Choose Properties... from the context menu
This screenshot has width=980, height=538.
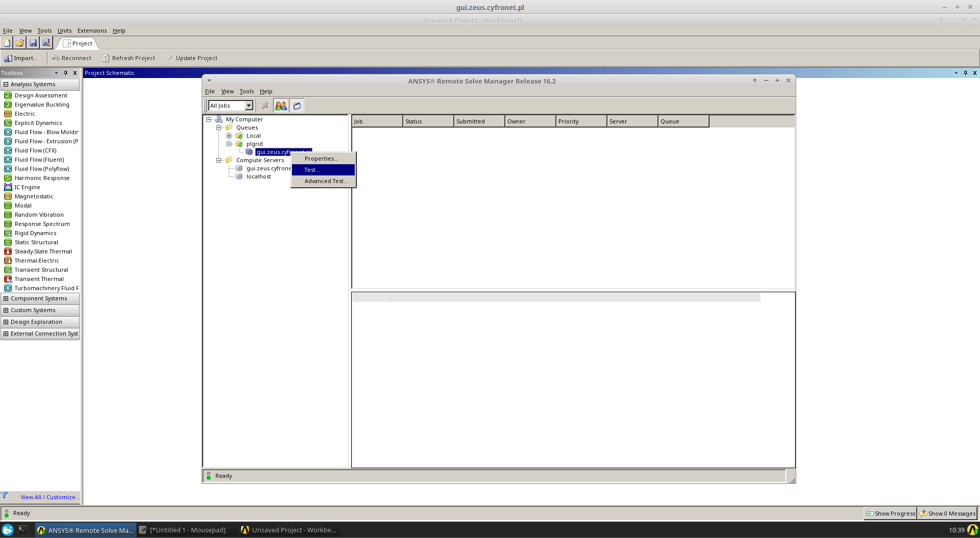pos(323,159)
